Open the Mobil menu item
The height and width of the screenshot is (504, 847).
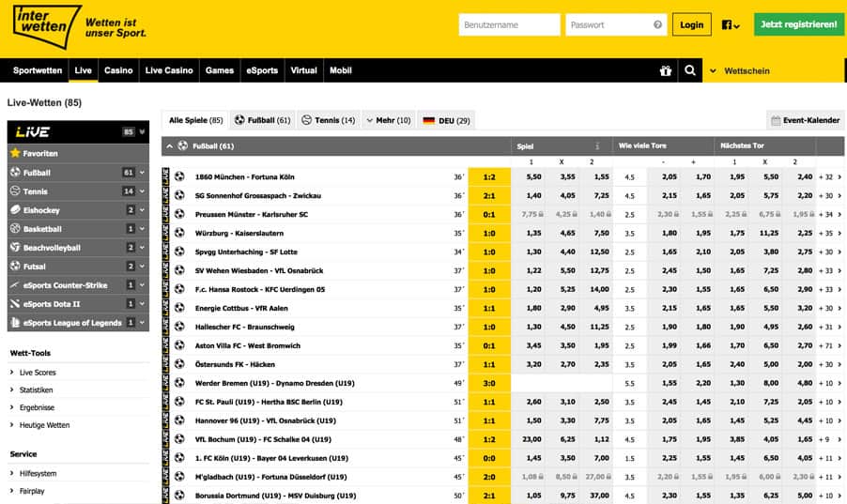[x=340, y=70]
